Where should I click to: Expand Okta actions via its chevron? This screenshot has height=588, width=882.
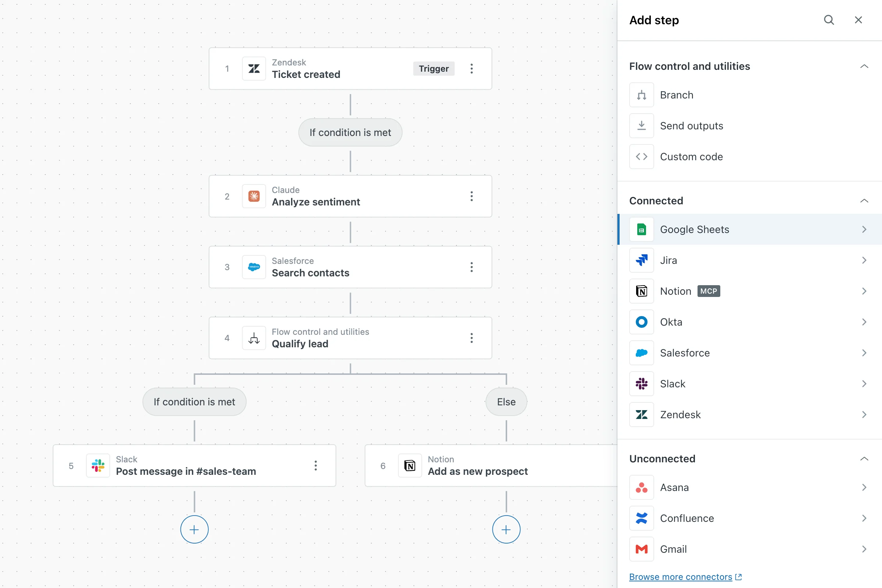[864, 322]
